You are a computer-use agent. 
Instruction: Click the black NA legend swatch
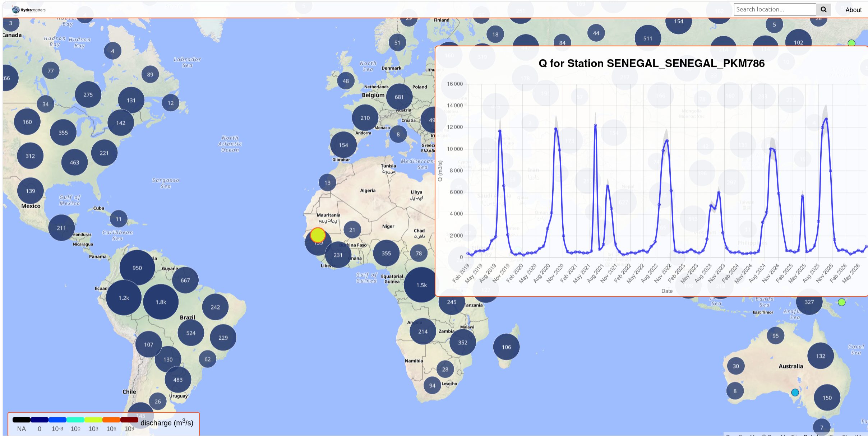(22, 419)
